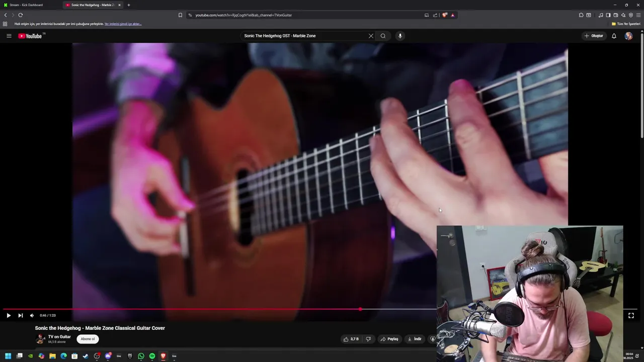Screen dimensions: 644x362
Task: Open Brave Rewards triangle icon
Action: (x=452, y=15)
